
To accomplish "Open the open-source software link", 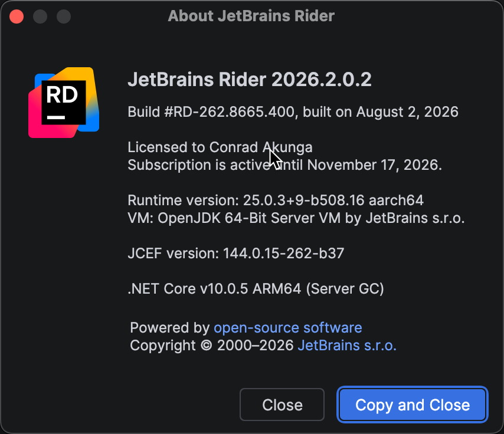I will click(288, 328).
